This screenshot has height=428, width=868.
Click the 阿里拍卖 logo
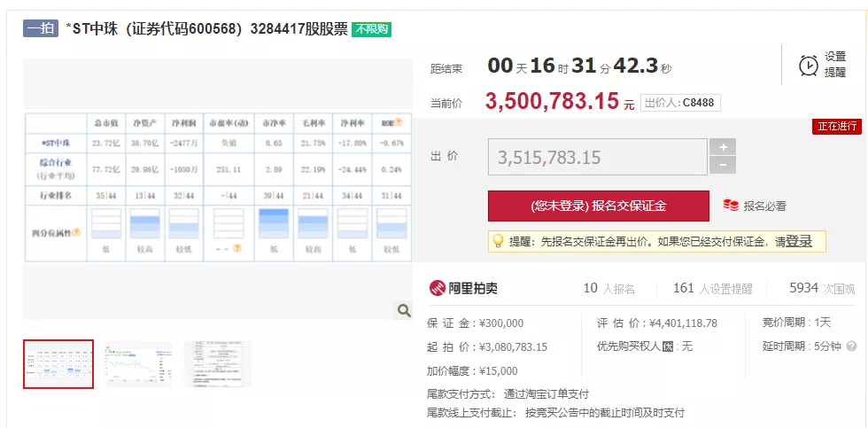[x=463, y=288]
